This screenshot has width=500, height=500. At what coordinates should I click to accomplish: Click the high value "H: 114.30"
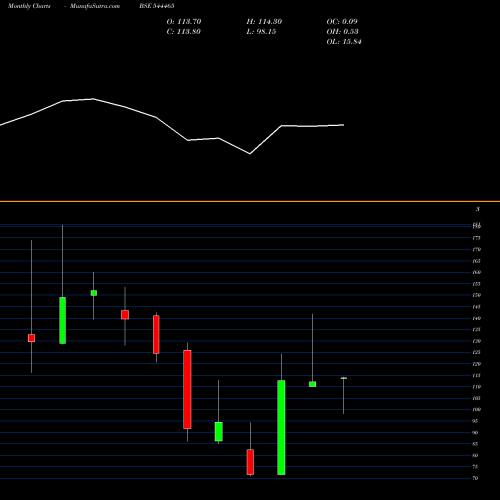pyautogui.click(x=264, y=22)
